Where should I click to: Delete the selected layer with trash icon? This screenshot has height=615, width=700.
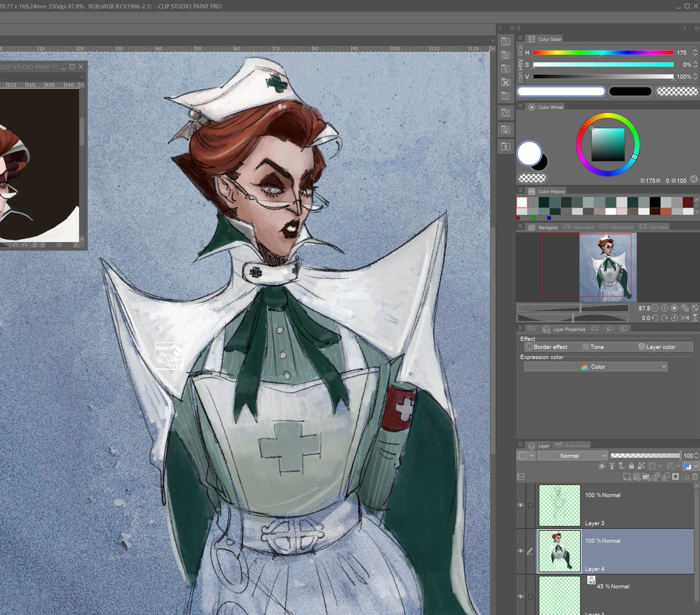695,477
